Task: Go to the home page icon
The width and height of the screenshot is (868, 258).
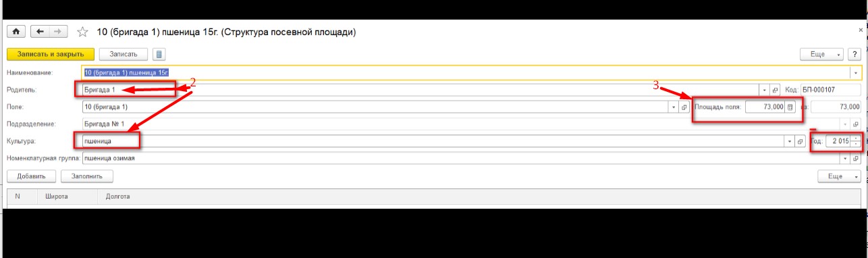Action: click(x=16, y=32)
